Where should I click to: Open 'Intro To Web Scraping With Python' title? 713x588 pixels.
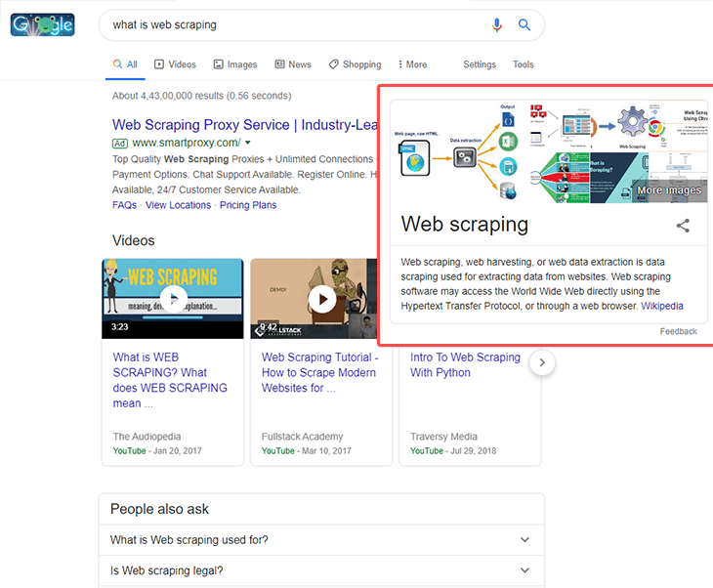tap(465, 364)
